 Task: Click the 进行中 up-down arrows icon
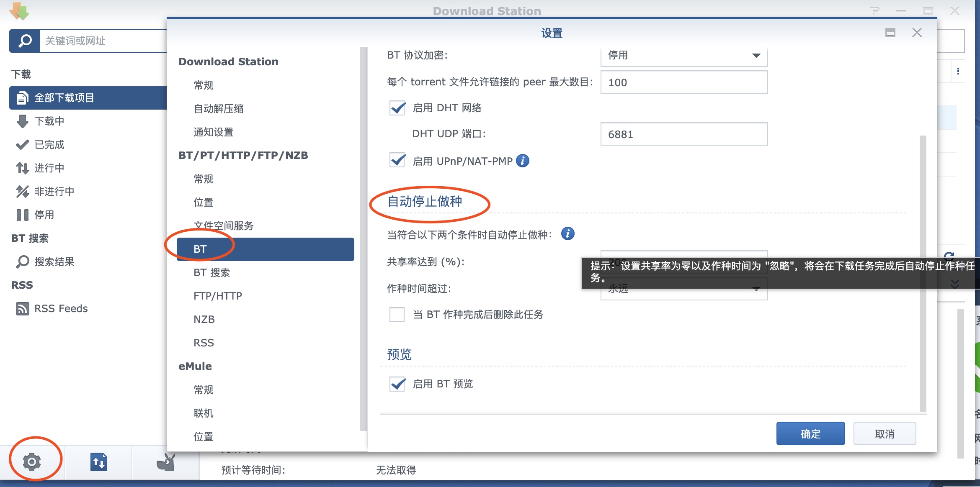(x=22, y=168)
